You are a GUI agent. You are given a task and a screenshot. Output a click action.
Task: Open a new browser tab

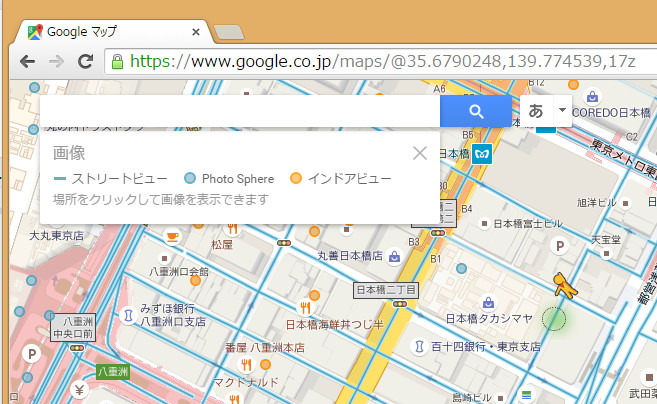point(229,32)
